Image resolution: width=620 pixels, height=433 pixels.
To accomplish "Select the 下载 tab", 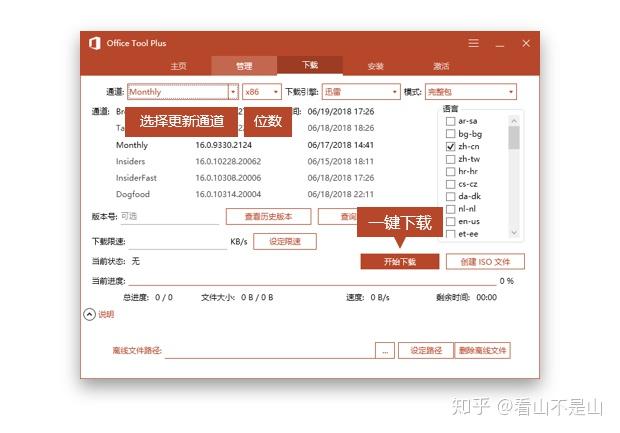I will coord(310,65).
